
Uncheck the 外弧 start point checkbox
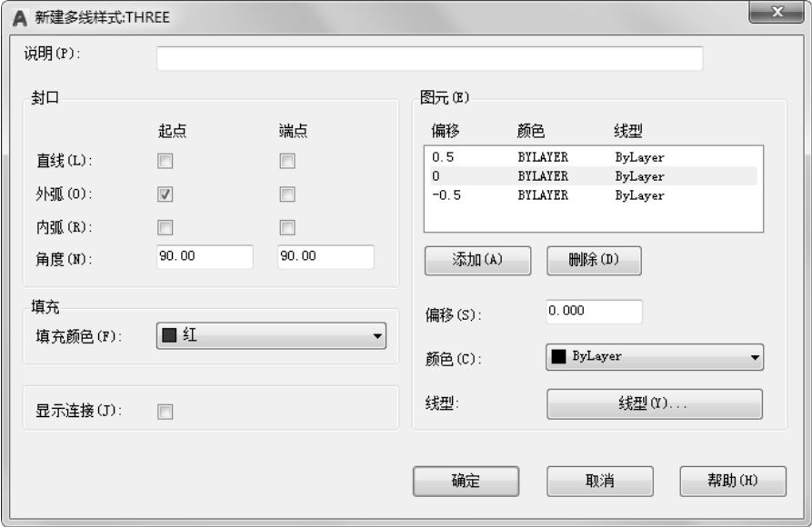[165, 194]
